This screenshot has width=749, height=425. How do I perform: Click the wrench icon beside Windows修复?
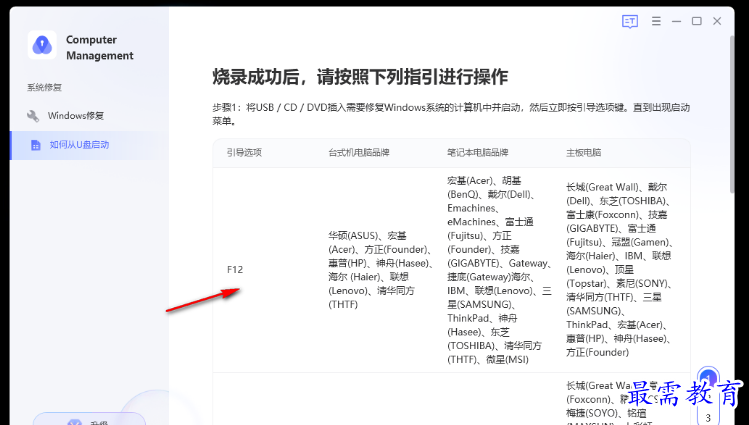(33, 116)
